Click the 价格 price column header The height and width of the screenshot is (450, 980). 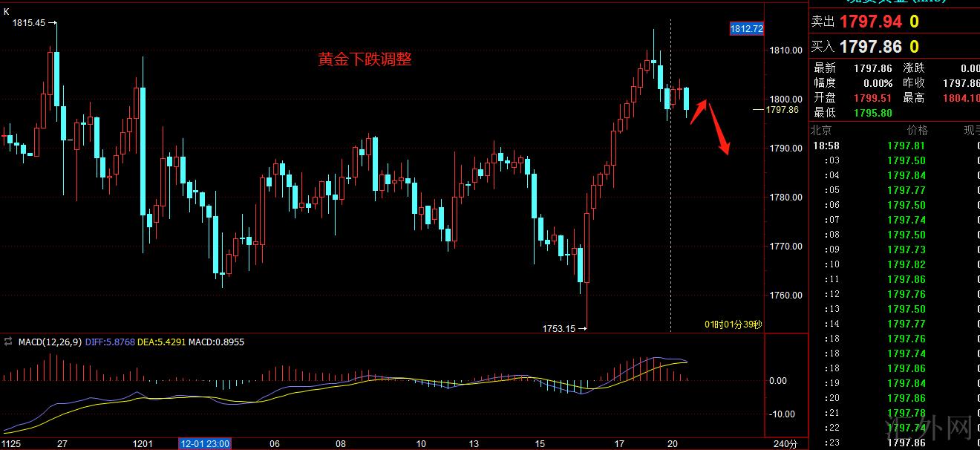pos(917,130)
